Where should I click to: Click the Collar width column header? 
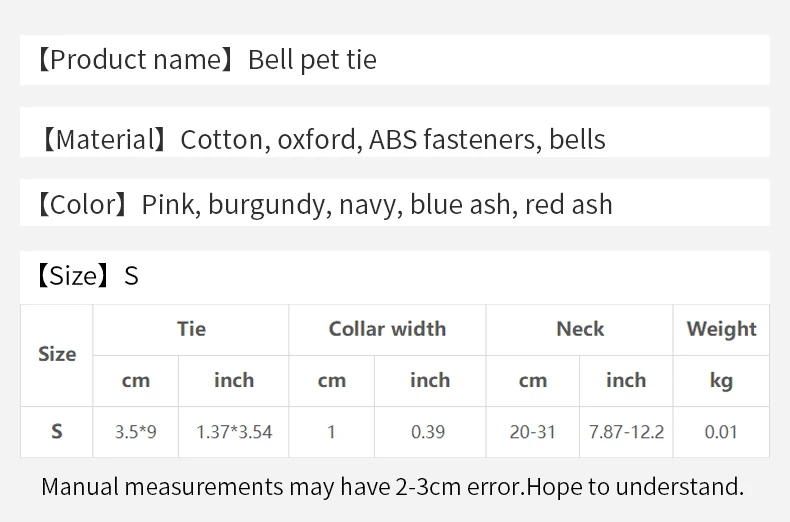click(x=387, y=330)
